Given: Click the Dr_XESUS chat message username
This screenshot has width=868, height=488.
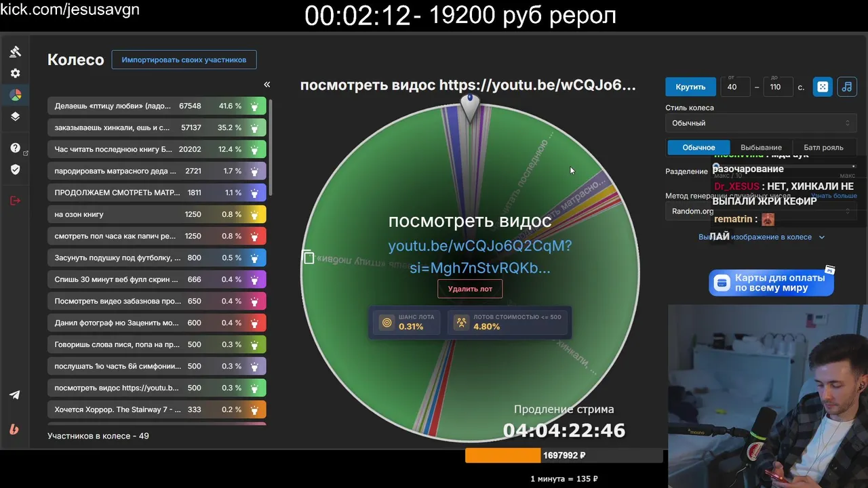Looking at the screenshot, I should tap(736, 186).
